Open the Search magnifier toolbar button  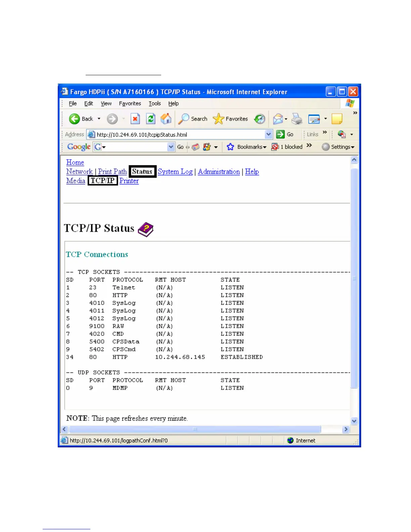(193, 119)
